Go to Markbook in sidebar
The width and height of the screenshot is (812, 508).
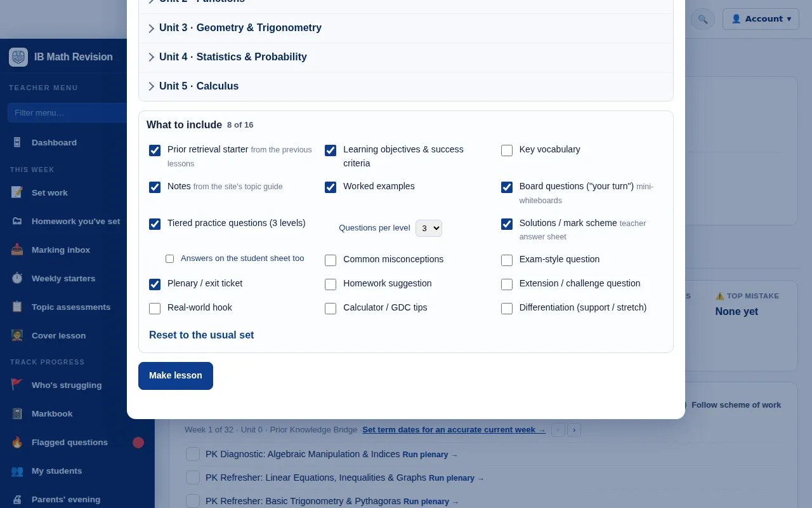click(77, 413)
